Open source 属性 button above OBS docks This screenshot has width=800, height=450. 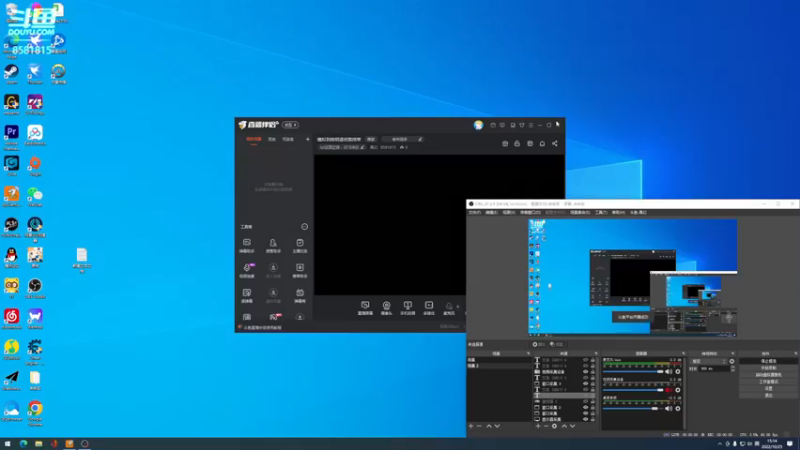539,344
